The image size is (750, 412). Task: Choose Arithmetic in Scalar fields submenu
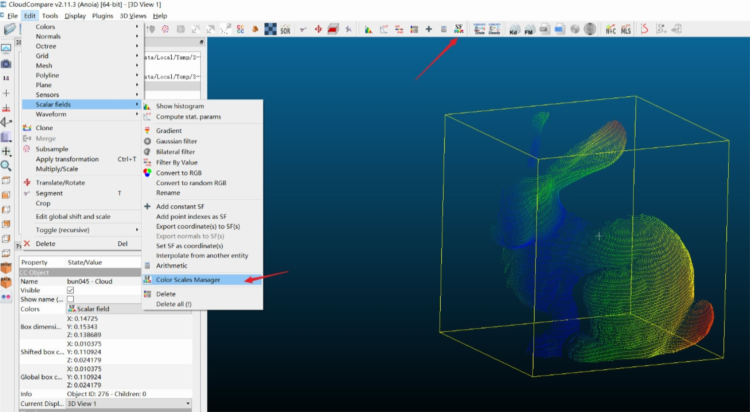tap(202, 266)
